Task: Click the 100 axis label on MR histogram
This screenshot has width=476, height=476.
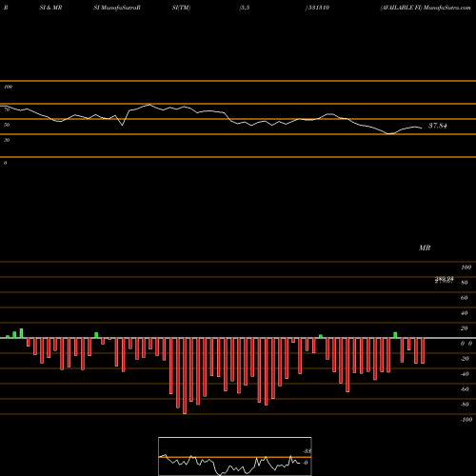Action: point(466,268)
